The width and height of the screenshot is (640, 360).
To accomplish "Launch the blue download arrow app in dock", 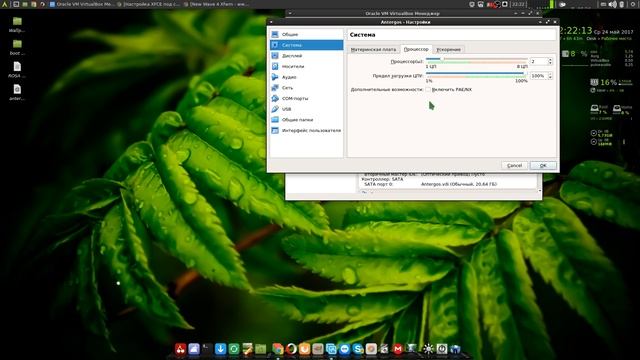I will [x=220, y=349].
